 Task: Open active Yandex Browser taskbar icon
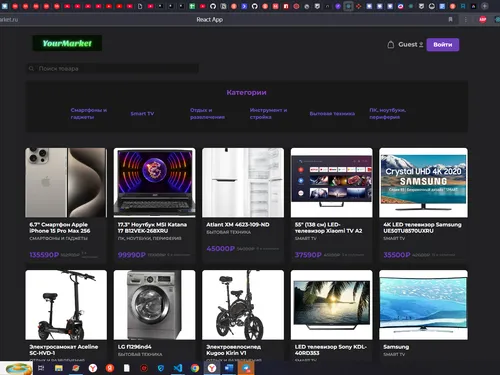pyautogui.click(x=212, y=368)
